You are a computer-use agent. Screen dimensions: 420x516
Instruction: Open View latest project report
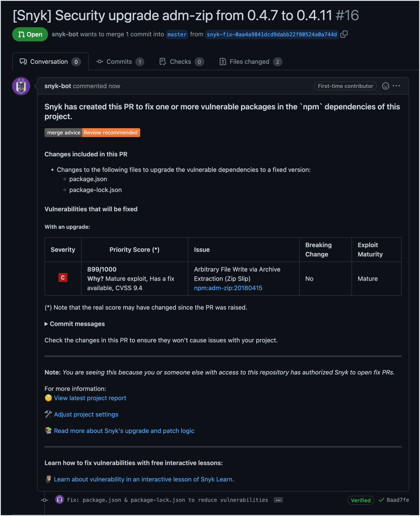coord(90,398)
